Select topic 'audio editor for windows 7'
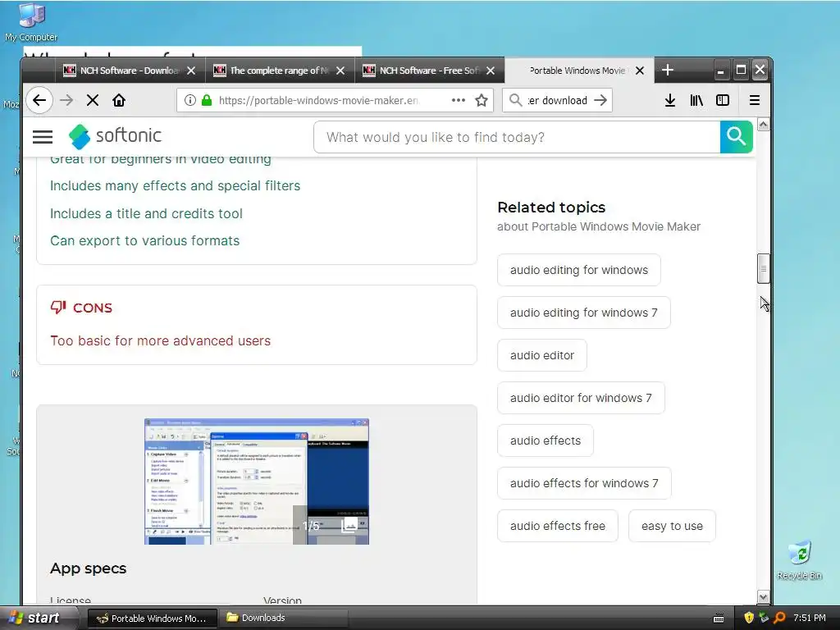This screenshot has width=840, height=630. tap(581, 398)
